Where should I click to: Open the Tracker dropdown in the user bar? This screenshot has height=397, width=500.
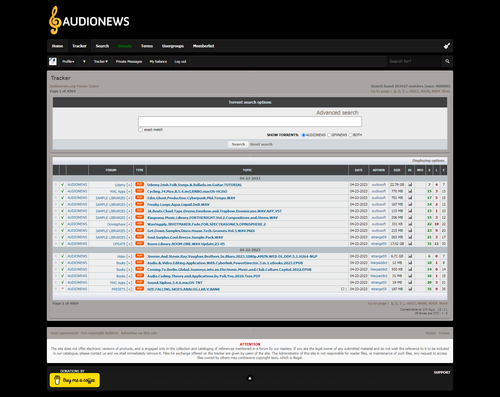(x=101, y=61)
